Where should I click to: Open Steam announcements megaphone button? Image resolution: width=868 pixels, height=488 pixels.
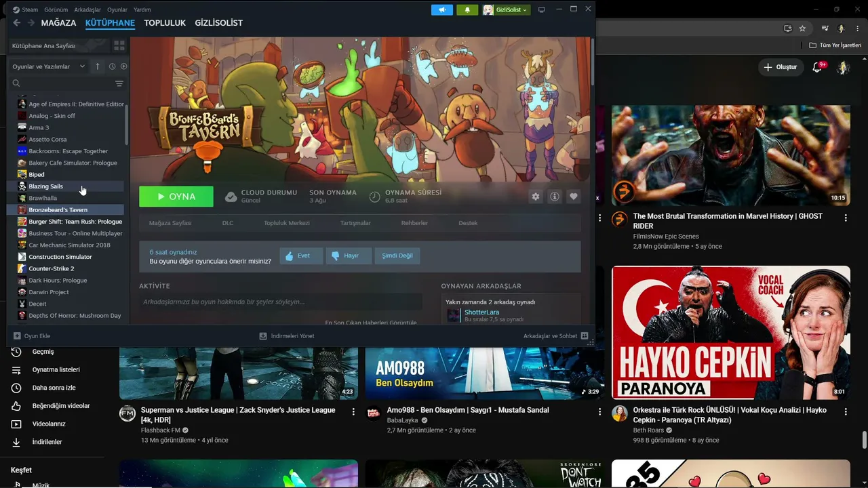click(441, 9)
